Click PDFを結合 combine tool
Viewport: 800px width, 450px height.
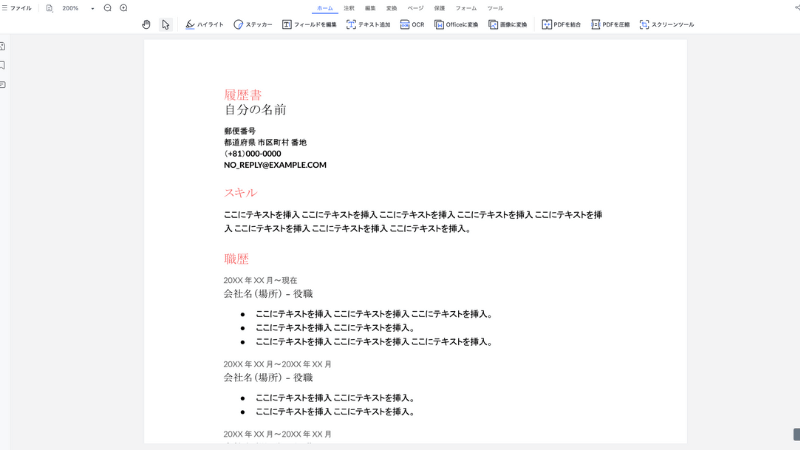(561, 24)
